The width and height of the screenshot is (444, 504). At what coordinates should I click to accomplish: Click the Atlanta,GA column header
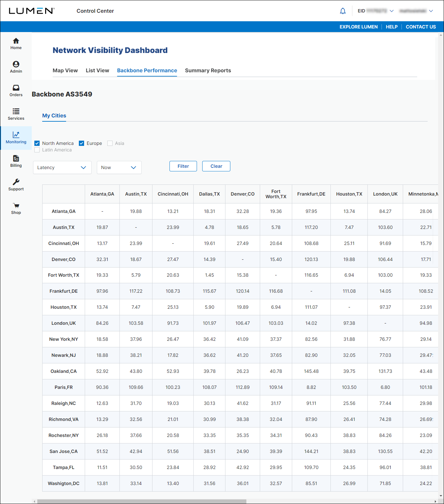pos(102,194)
